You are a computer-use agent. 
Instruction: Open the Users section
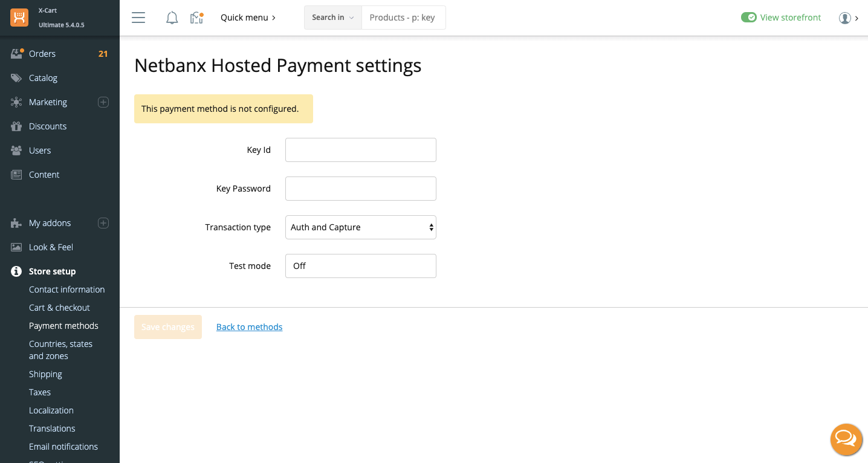pos(40,151)
